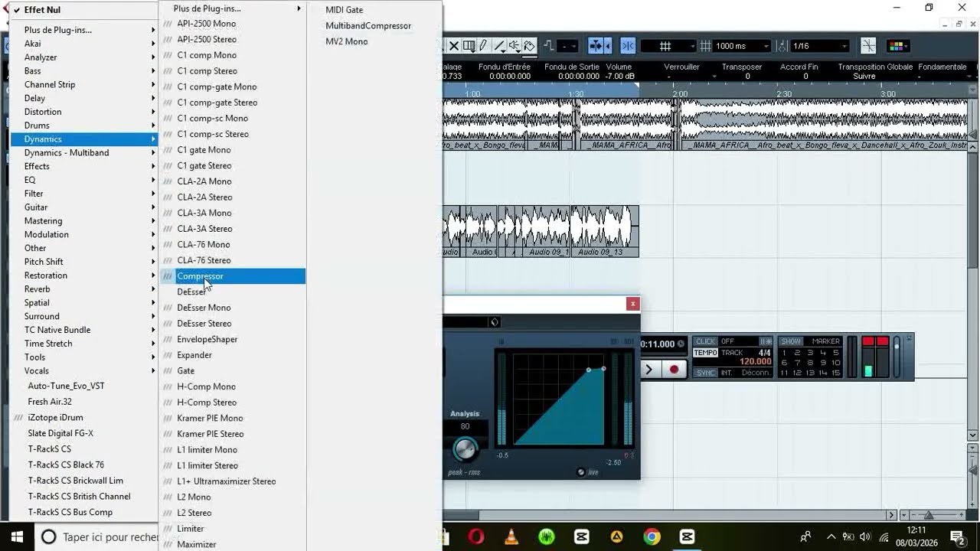This screenshot has height=551, width=980.
Task: Expand the Reverb plugin category
Action: (x=84, y=289)
